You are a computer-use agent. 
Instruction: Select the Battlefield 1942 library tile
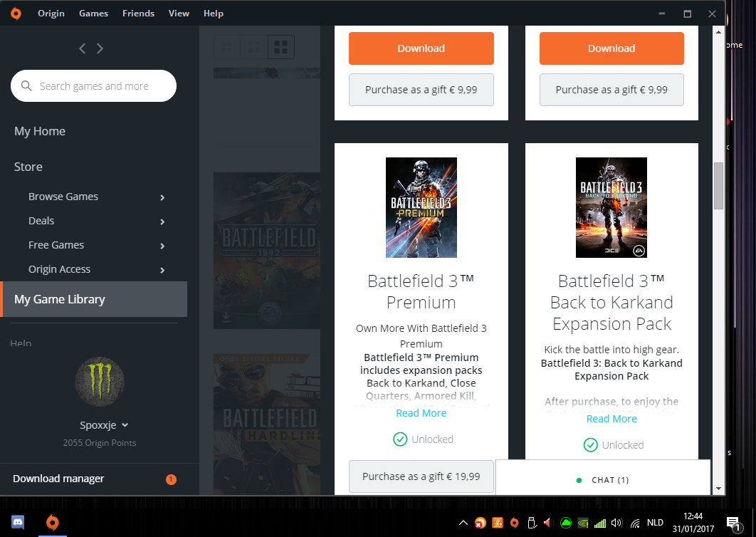click(x=267, y=251)
